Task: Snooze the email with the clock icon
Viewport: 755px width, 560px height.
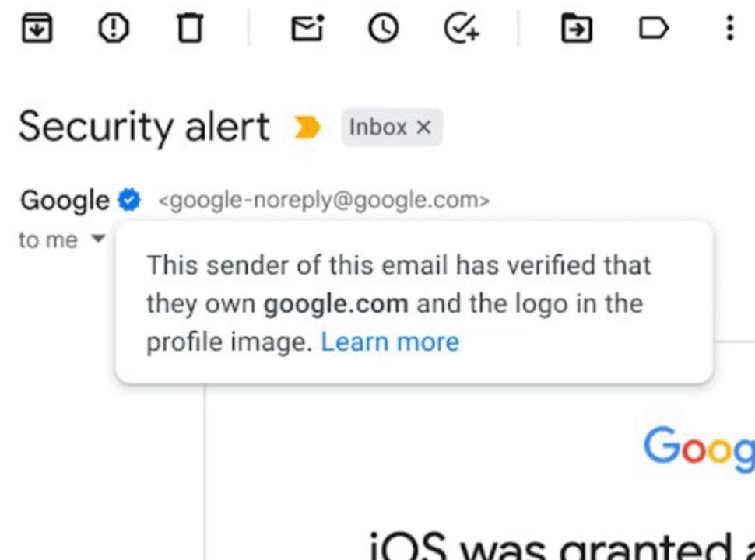Action: tap(383, 28)
